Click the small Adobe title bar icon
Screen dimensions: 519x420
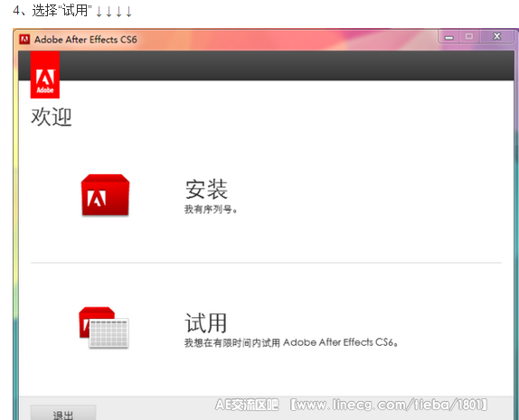[x=24, y=40]
